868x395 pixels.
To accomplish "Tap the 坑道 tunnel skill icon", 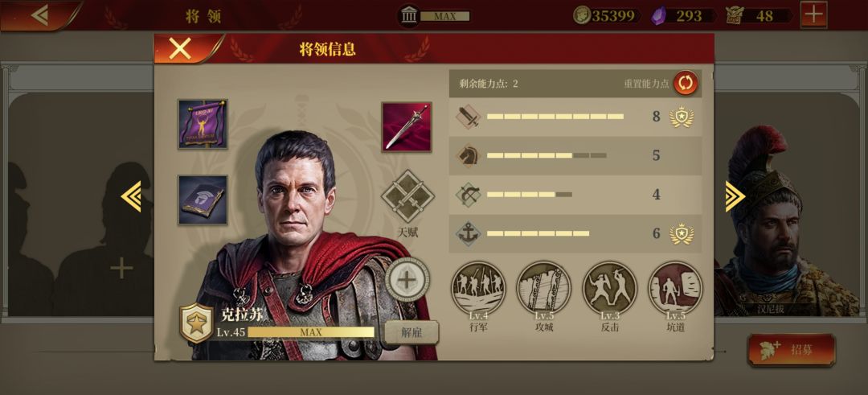I will pyautogui.click(x=675, y=289).
